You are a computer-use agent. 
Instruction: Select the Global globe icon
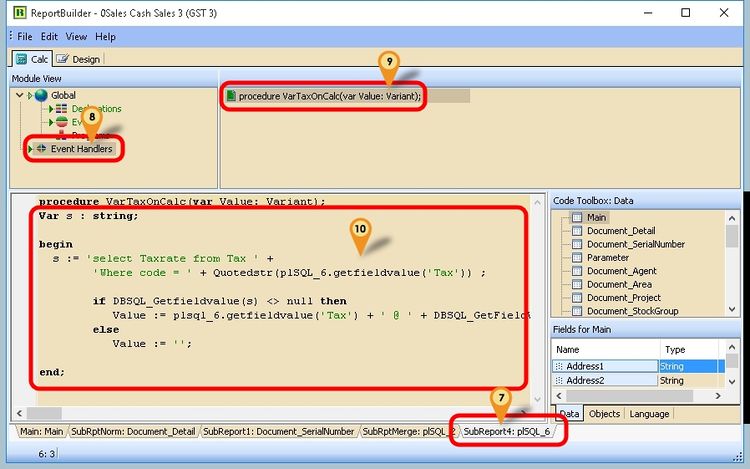coord(41,95)
